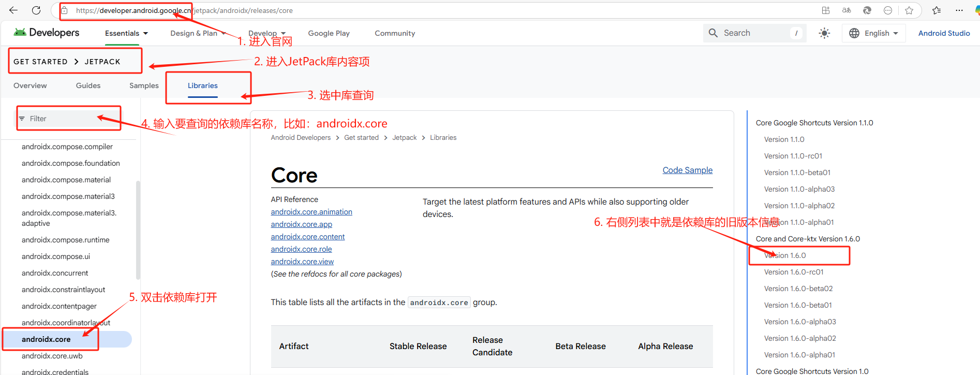Click the GET STARTED breadcrumb

pyautogui.click(x=40, y=62)
